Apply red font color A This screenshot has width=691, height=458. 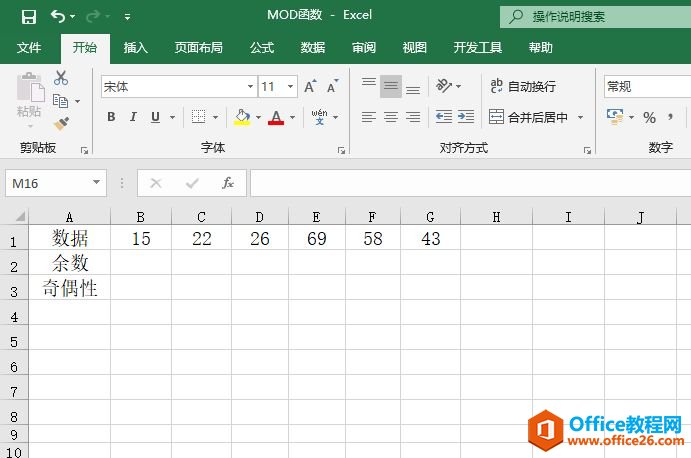[276, 117]
